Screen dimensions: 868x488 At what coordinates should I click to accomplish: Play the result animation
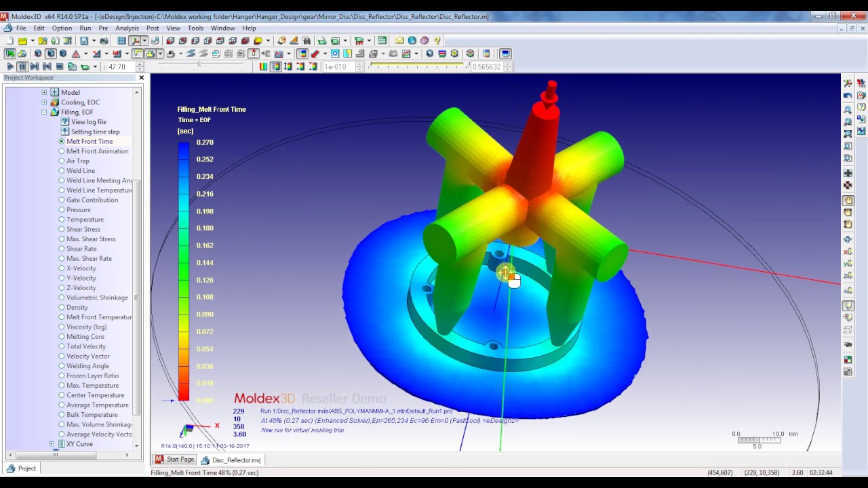point(11,66)
